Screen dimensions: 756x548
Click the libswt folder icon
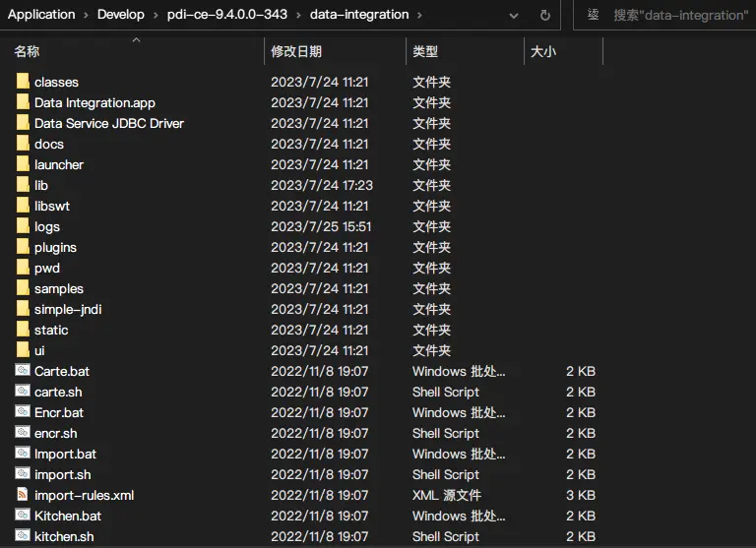pos(23,206)
